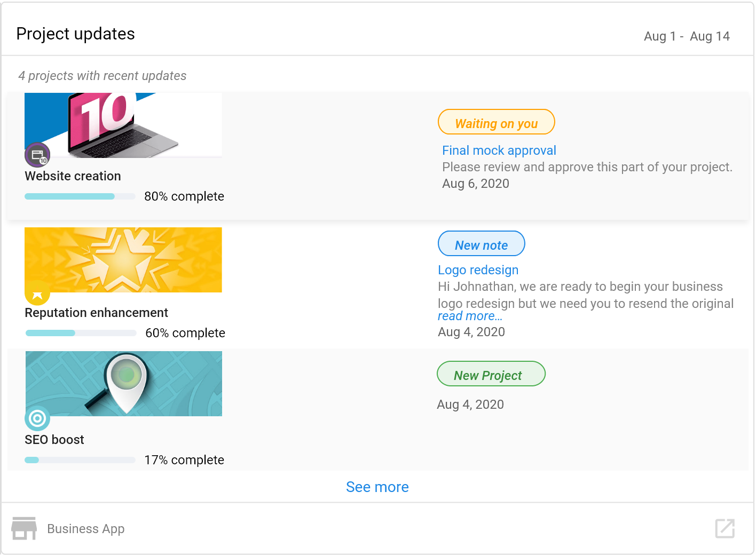The width and height of the screenshot is (756, 555).
Task: Open the external link icon in footer
Action: coord(724,528)
